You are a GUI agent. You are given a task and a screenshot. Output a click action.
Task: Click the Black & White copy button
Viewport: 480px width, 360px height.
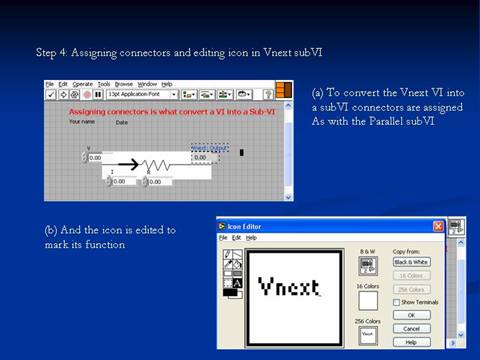pos(412,262)
